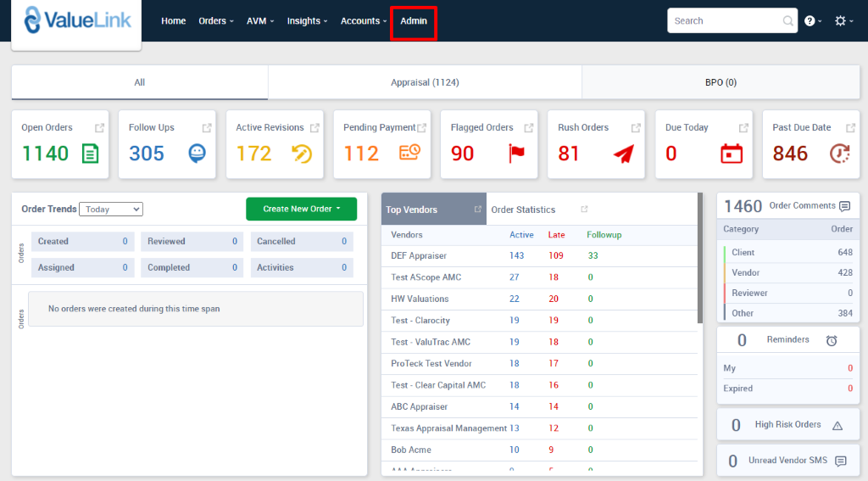This screenshot has width=868, height=481.
Task: Open Due Today card pop-out icon
Action: coord(743,128)
